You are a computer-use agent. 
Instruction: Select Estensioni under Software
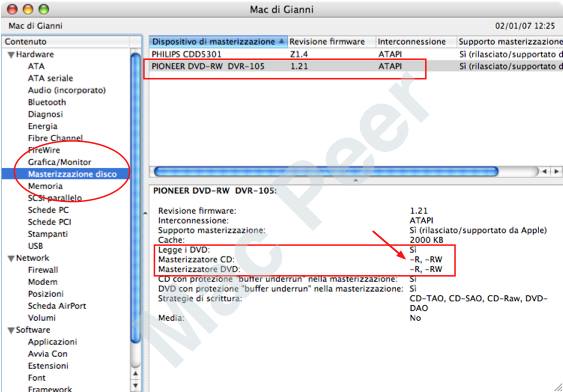tap(48, 366)
